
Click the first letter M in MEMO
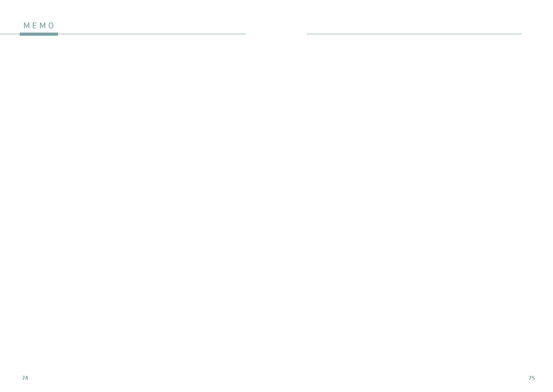pyautogui.click(x=26, y=25)
